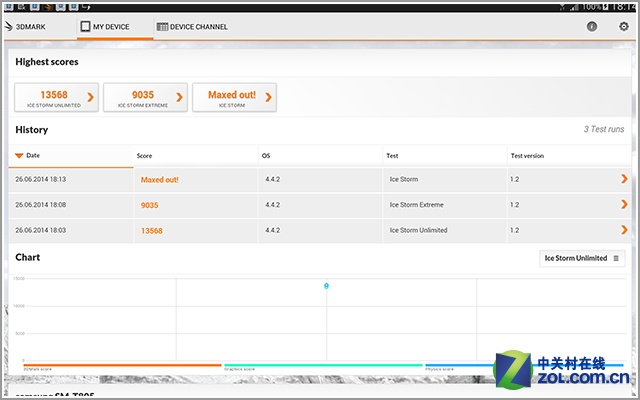Open the 3DMARK home tab
Screen dimensions: 640x400
[25, 27]
